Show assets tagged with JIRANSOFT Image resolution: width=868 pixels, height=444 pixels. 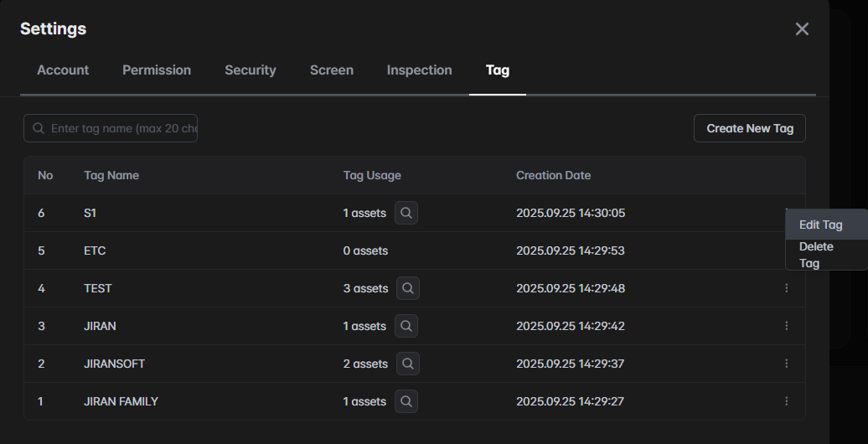click(407, 364)
